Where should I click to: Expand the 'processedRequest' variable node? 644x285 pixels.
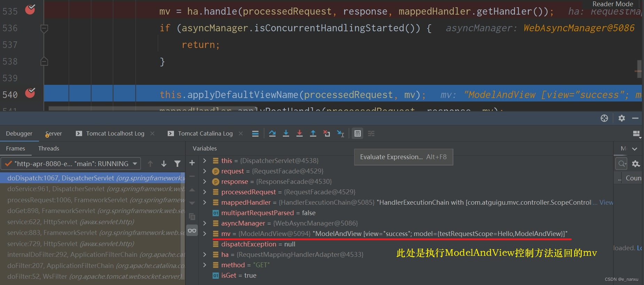[205, 192]
